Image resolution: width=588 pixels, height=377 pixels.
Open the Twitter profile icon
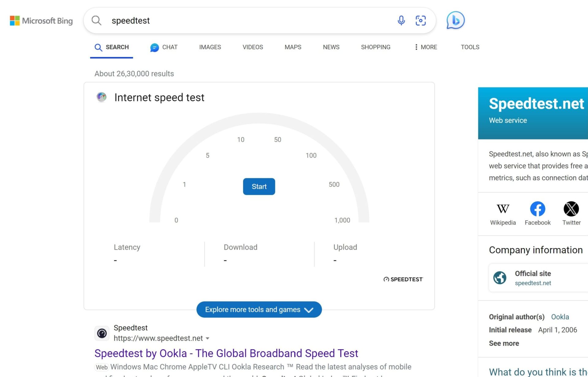click(571, 209)
